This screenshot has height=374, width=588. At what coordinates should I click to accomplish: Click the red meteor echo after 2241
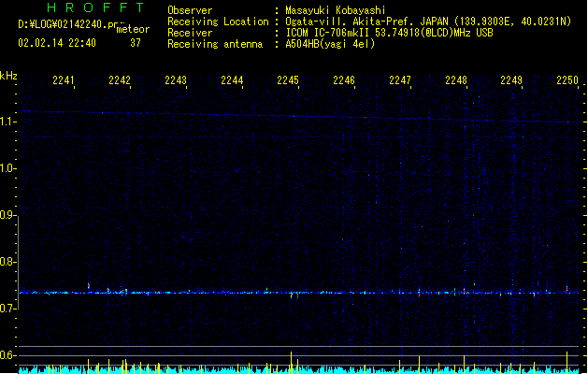click(89, 286)
